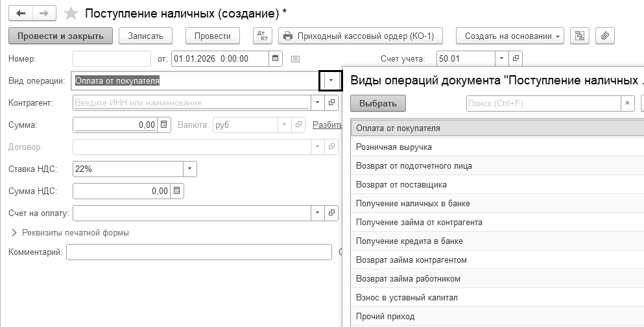Click the Провести и закрыть button
Viewport: 644px width, 327px height.
pyautogui.click(x=60, y=36)
